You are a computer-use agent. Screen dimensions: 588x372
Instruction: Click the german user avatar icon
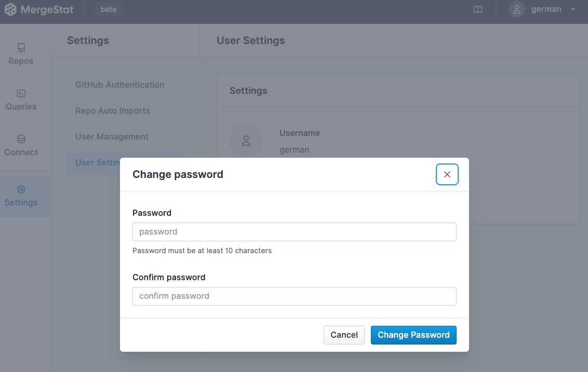[516, 9]
